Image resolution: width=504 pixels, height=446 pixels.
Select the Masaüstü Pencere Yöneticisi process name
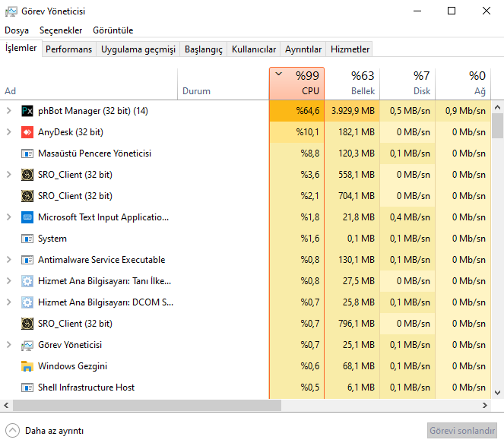94,153
